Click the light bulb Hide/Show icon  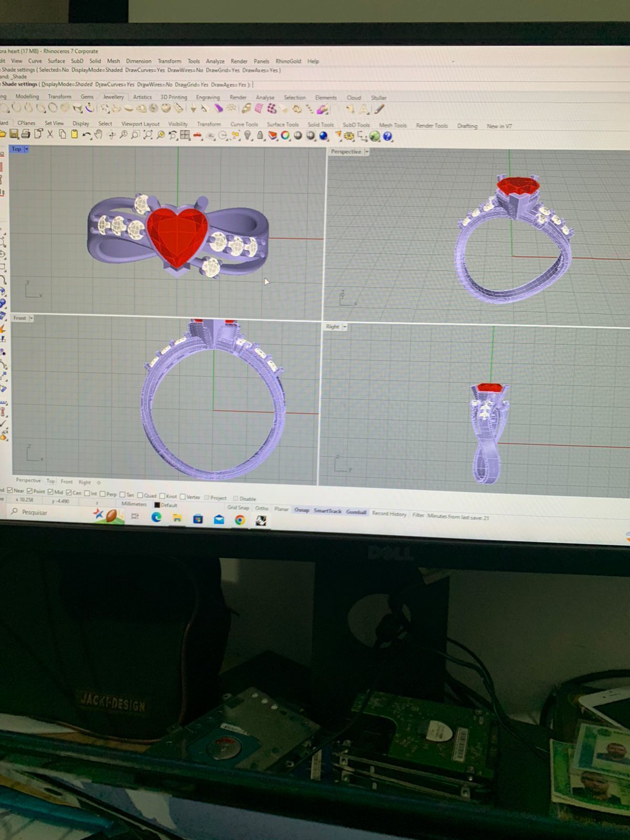pyautogui.click(x=247, y=136)
